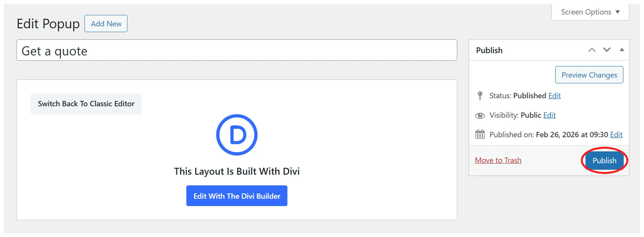Switch Back To Classic Editor
The image size is (644, 237).
pos(86,104)
